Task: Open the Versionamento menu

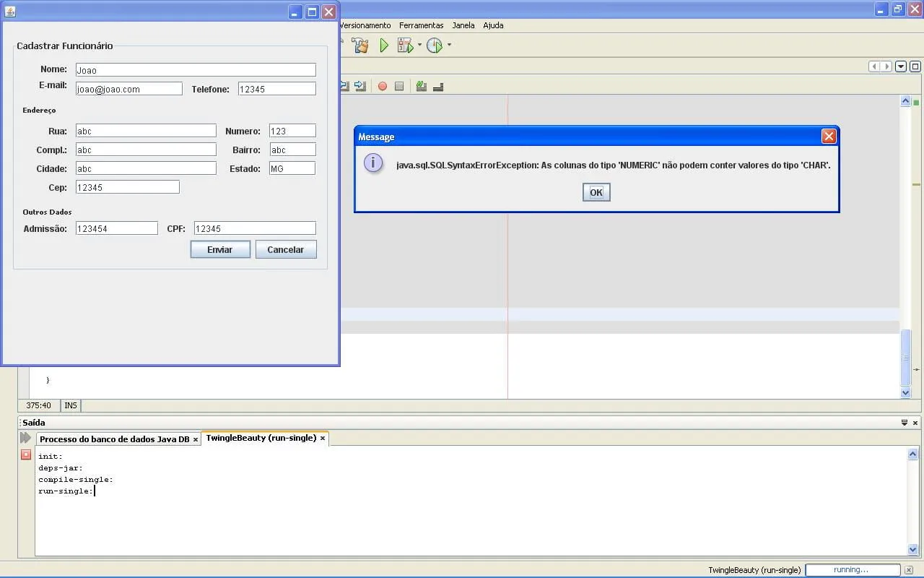Action: (x=365, y=25)
